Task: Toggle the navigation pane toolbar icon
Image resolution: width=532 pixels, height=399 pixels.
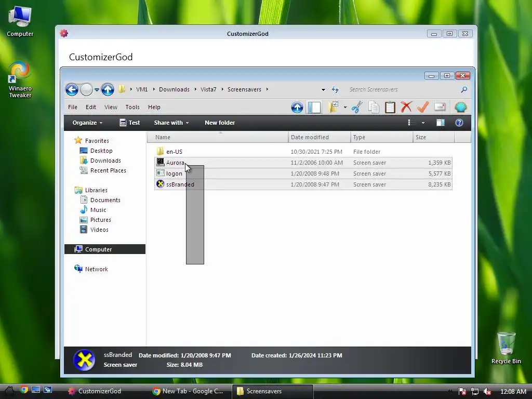Action: [314, 107]
